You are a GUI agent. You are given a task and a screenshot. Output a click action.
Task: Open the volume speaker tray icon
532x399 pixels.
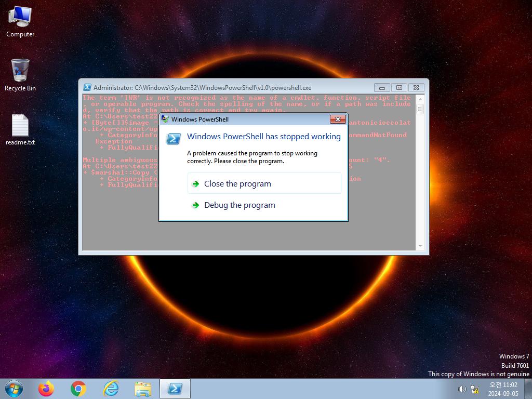click(462, 389)
